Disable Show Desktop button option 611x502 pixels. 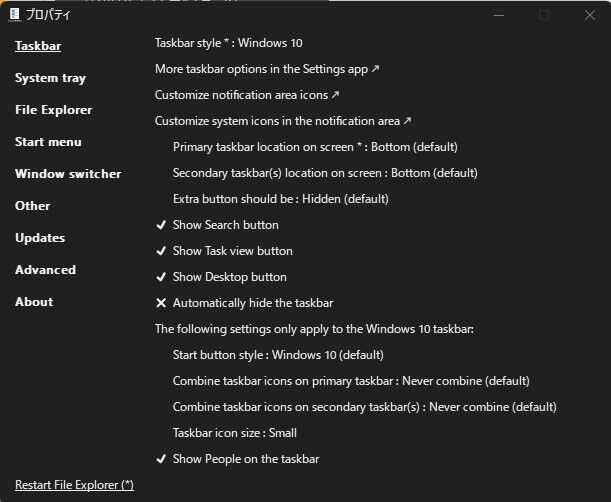229,277
